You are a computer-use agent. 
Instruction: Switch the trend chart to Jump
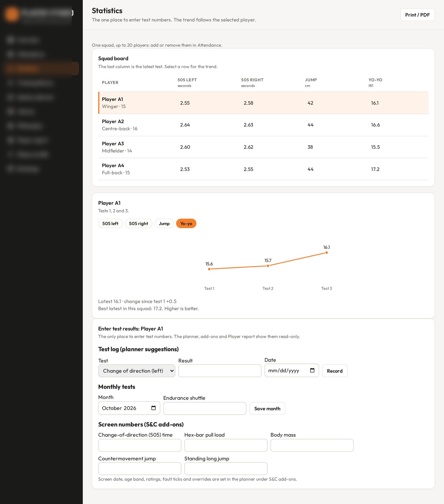point(164,224)
